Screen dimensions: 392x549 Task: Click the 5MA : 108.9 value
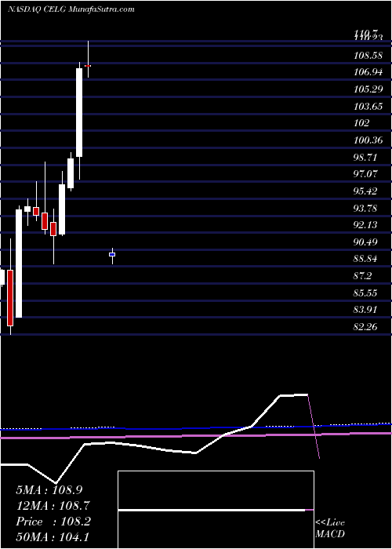click(x=49, y=490)
